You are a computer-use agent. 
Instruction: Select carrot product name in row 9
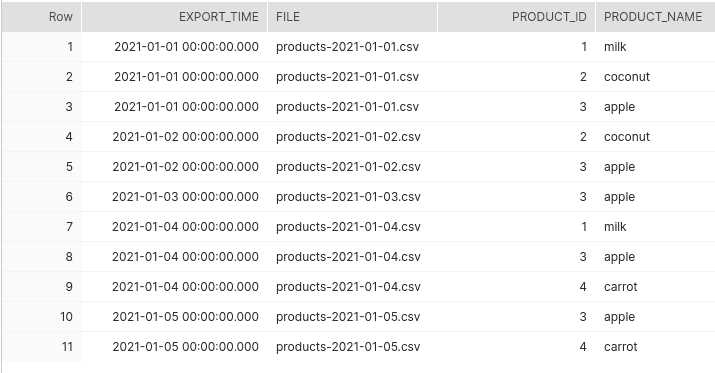click(655, 287)
